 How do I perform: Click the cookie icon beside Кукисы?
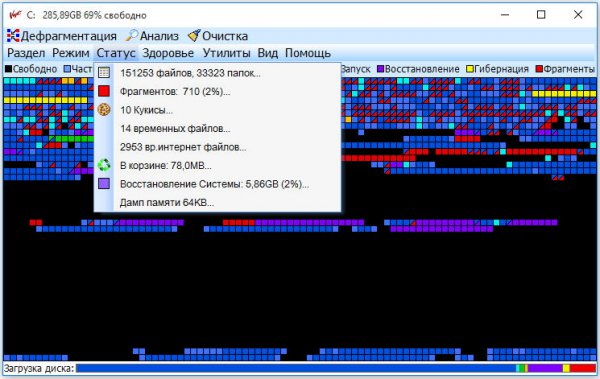pos(104,110)
